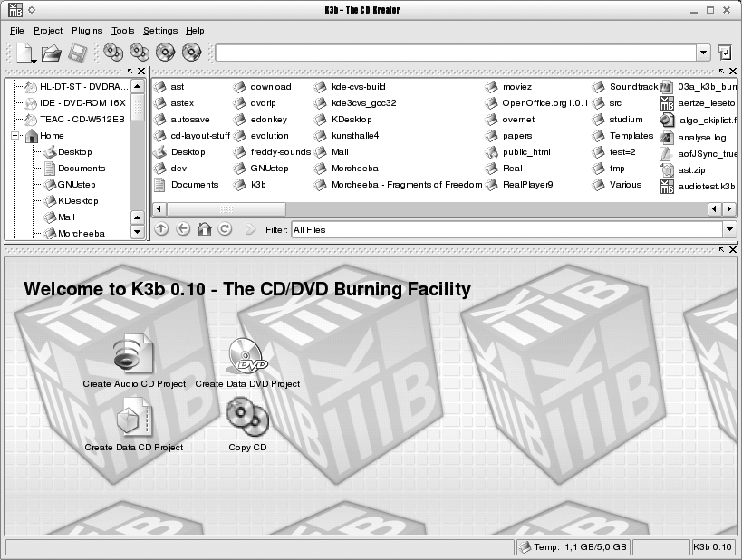This screenshot has width=742, height=560.
Task: Undock the folder tree panel
Action: [130, 72]
